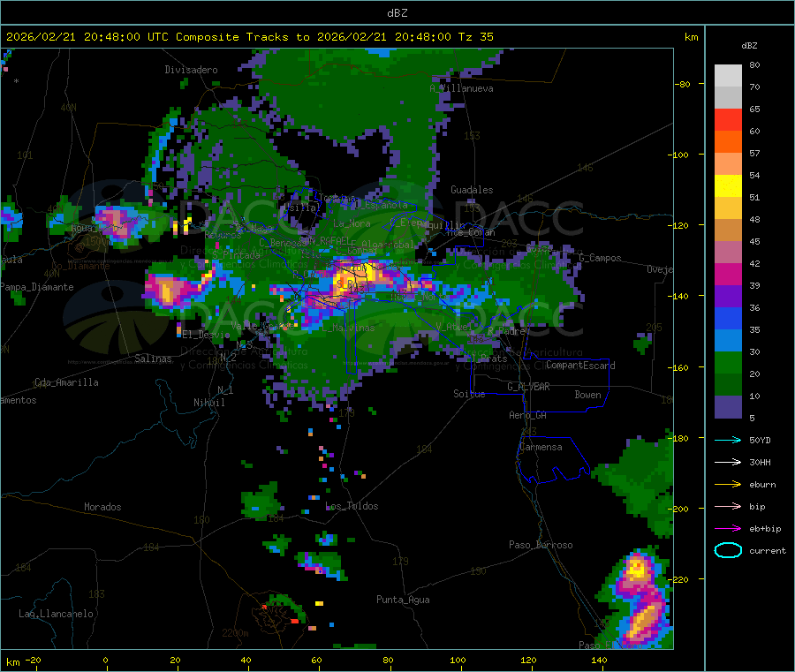Click the Carmensa map label
This screenshot has height=672, width=795.
tap(541, 447)
